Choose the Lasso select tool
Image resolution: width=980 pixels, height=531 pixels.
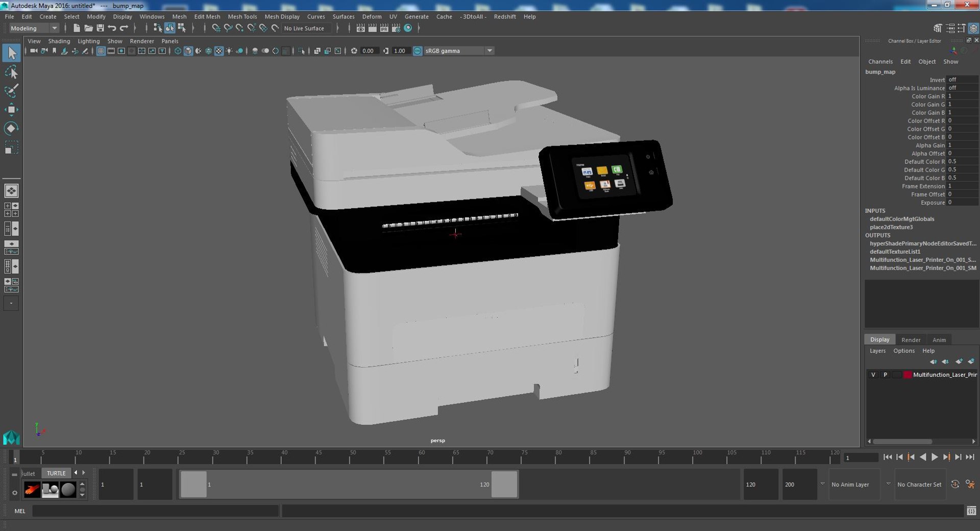pyautogui.click(x=11, y=72)
